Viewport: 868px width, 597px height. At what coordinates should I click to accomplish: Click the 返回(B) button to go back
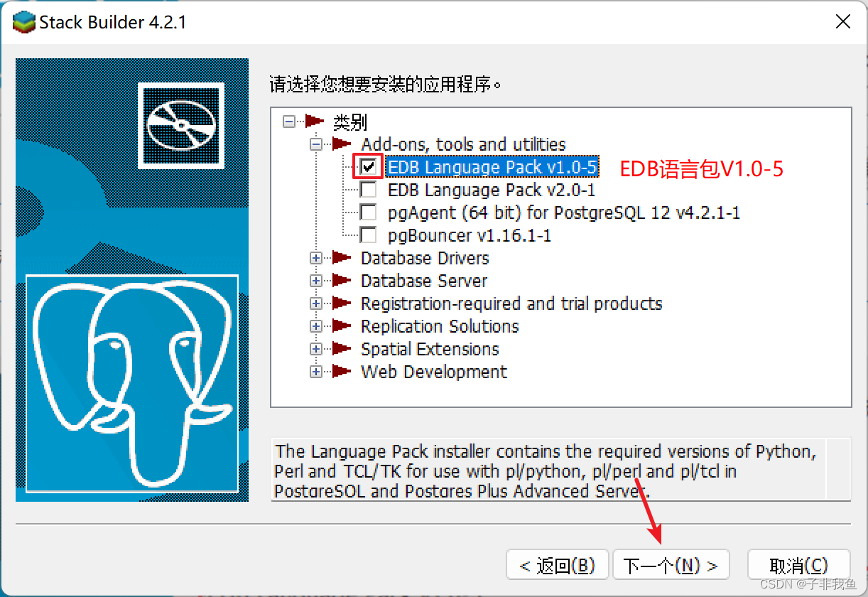click(557, 564)
